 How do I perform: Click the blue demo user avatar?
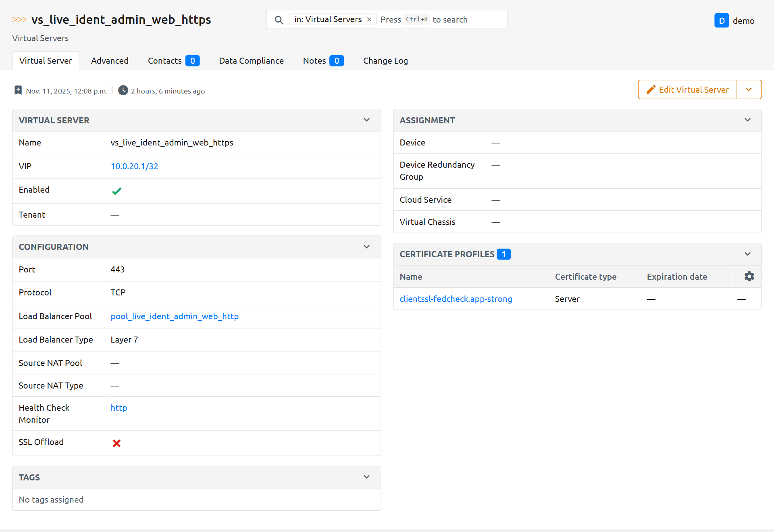[x=721, y=21]
